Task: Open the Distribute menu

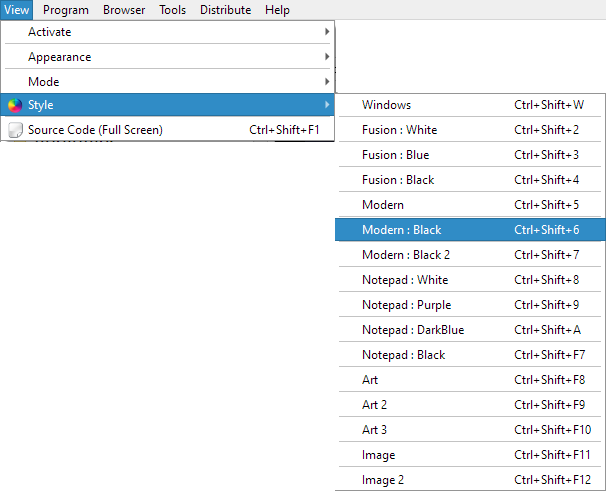Action: coord(225,10)
